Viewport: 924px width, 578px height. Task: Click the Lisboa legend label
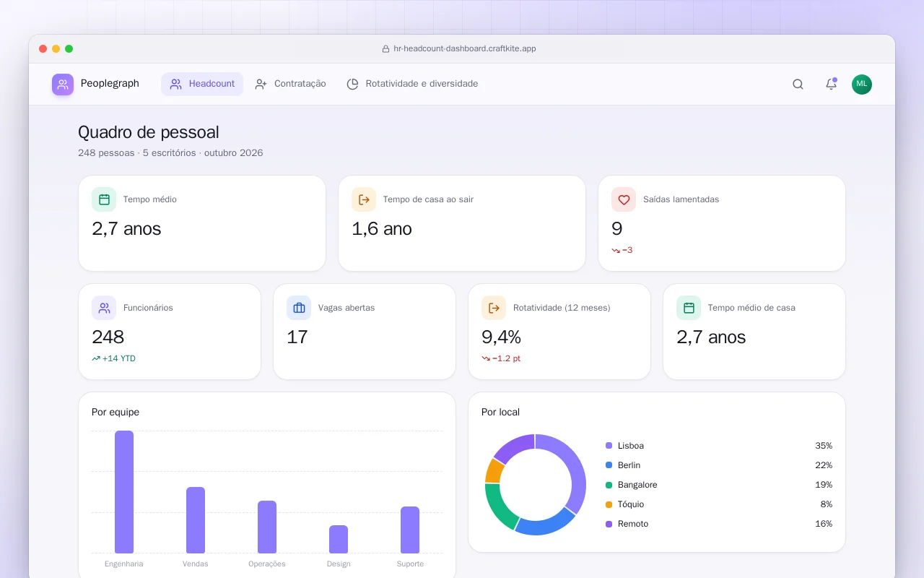(x=631, y=446)
